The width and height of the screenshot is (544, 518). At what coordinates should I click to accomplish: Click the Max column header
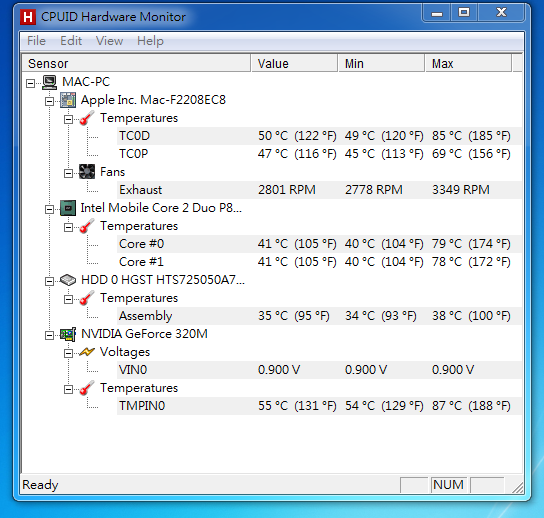468,63
